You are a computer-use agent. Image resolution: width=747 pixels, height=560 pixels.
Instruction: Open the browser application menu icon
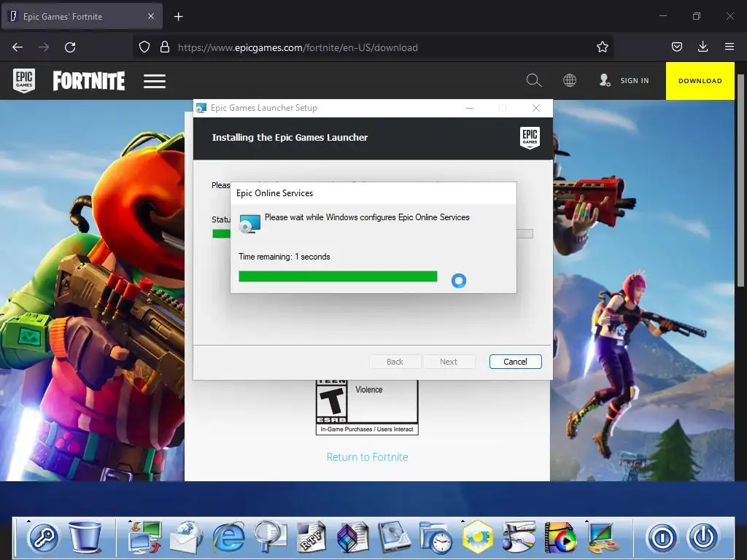click(x=729, y=47)
